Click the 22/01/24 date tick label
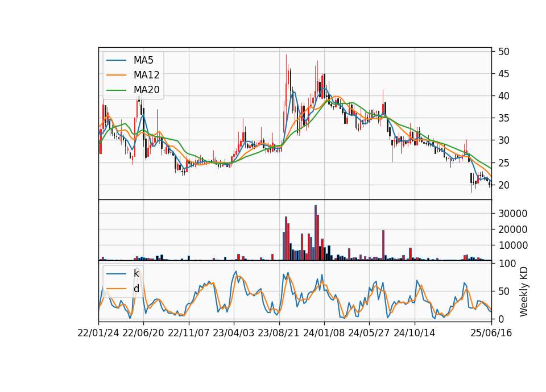The width and height of the screenshot is (546, 392). (x=98, y=333)
